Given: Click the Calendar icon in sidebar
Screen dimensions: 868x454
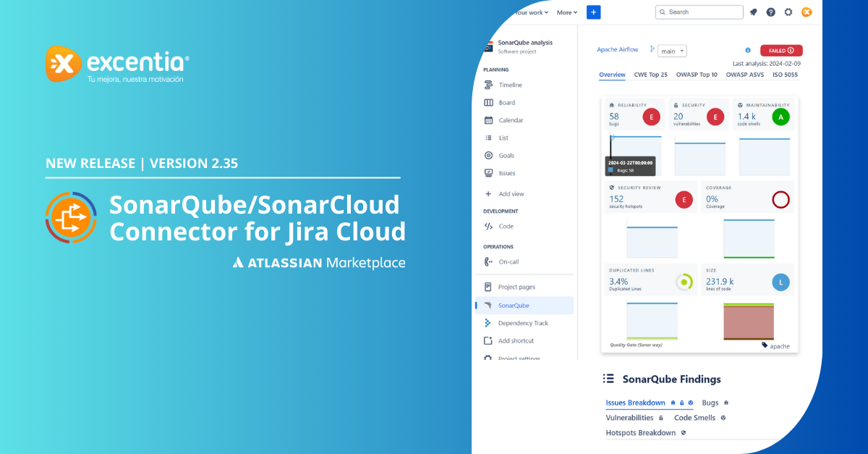Looking at the screenshot, I should tap(489, 120).
